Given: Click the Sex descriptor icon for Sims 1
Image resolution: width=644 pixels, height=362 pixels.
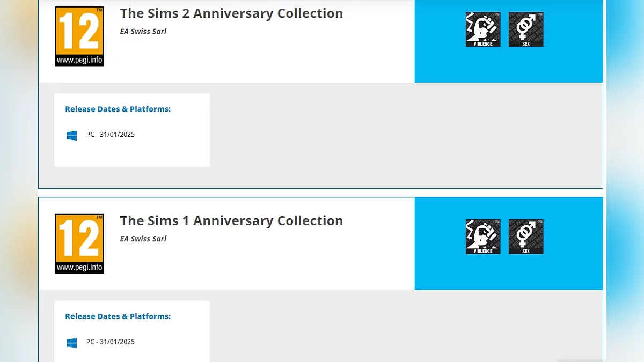Looking at the screenshot, I should 526,237.
